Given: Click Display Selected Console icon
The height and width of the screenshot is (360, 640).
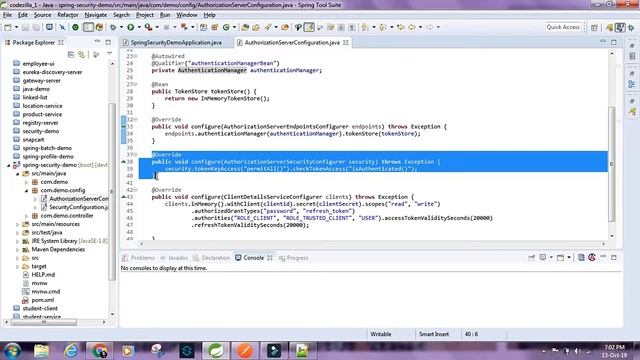Looking at the screenshot, I should click(543, 258).
